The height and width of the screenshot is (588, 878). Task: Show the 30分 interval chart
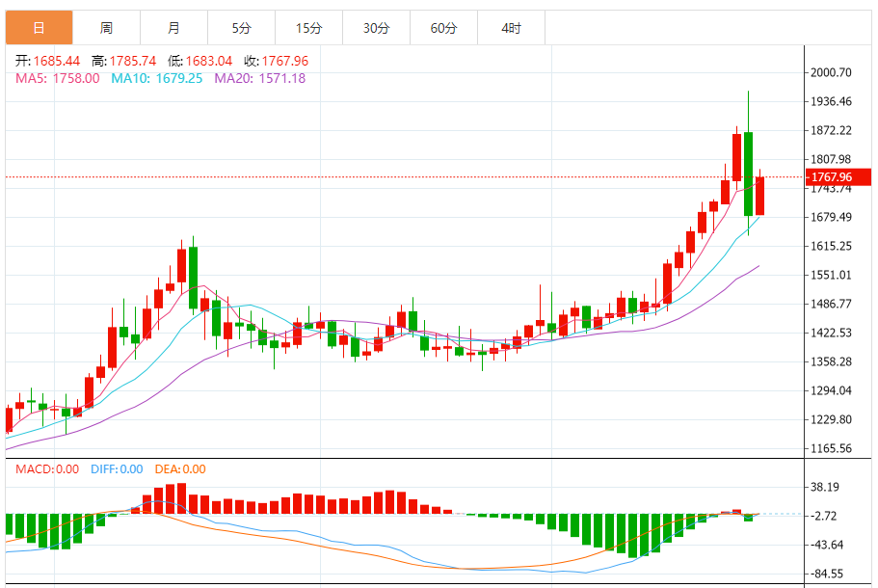(x=376, y=28)
